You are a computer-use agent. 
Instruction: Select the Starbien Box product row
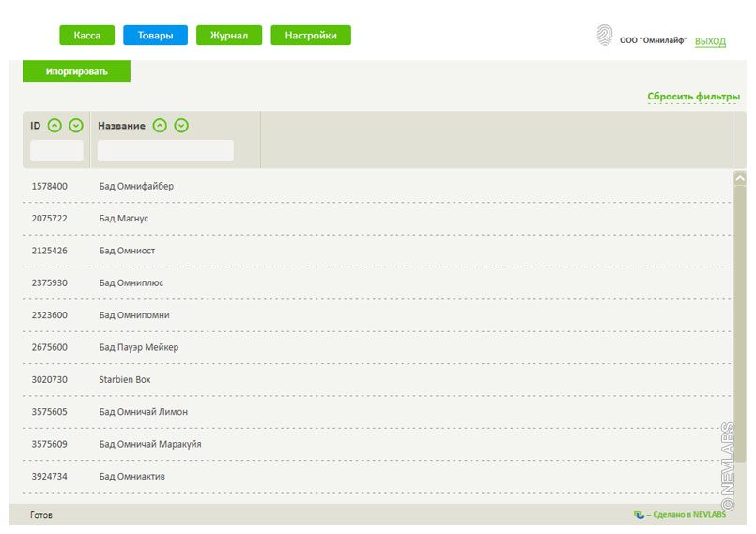(125, 379)
